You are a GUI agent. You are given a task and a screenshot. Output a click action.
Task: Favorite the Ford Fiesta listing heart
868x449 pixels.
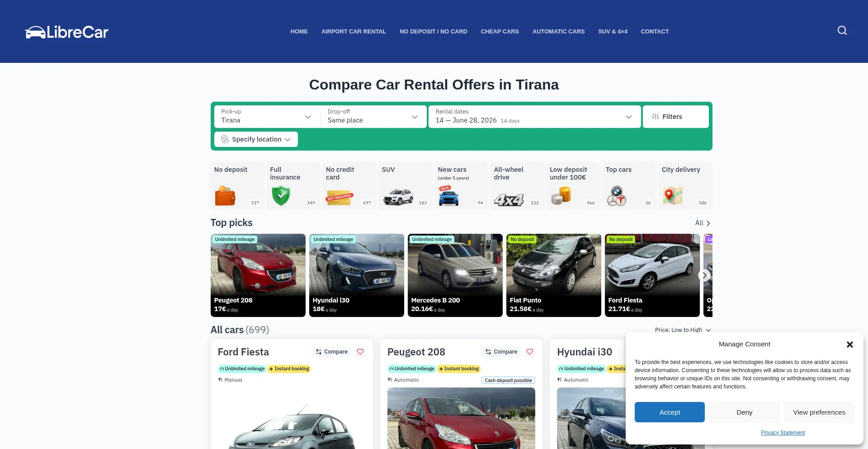pos(360,352)
